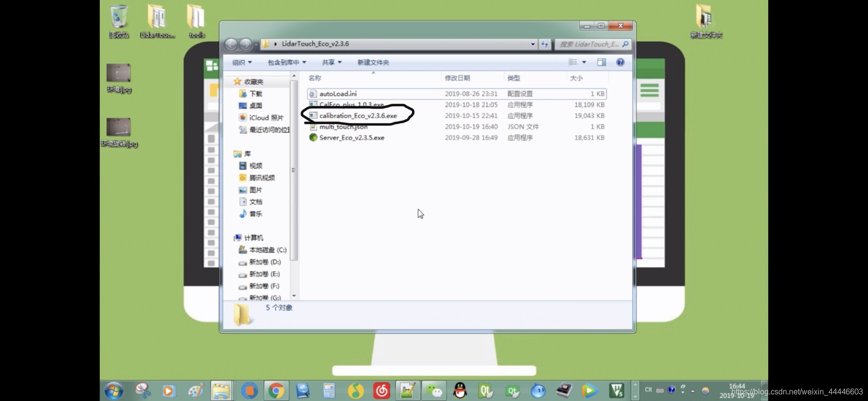This screenshot has width=868, height=401.
Task: Open the first Qt Creator taskbar icon
Action: coord(486,390)
